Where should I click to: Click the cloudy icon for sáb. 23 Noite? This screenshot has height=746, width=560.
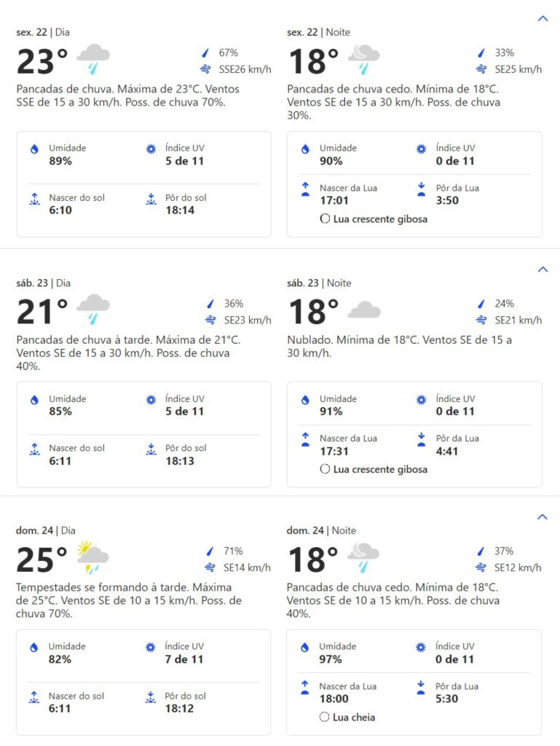pyautogui.click(x=363, y=311)
